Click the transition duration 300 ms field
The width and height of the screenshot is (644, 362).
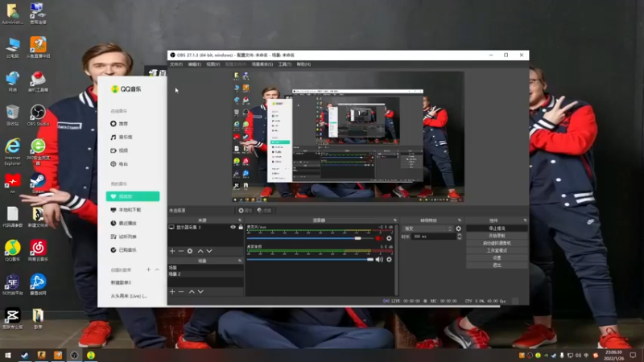434,237
